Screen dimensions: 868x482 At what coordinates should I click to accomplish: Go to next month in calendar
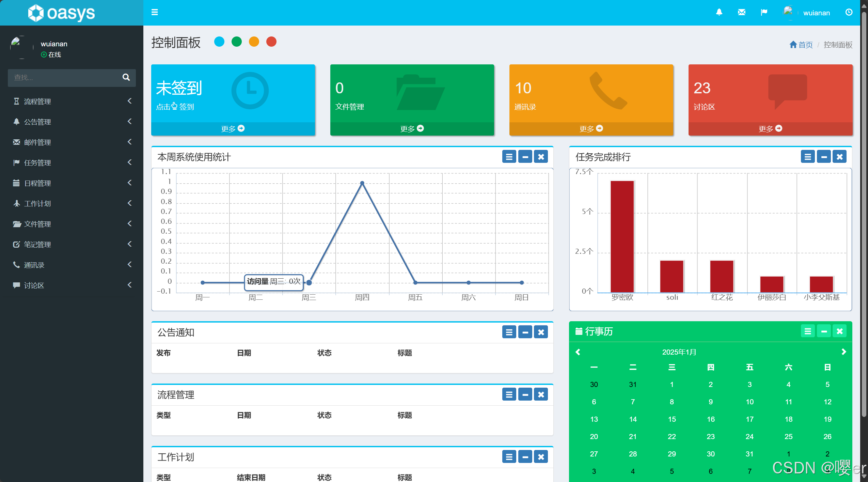tap(843, 352)
